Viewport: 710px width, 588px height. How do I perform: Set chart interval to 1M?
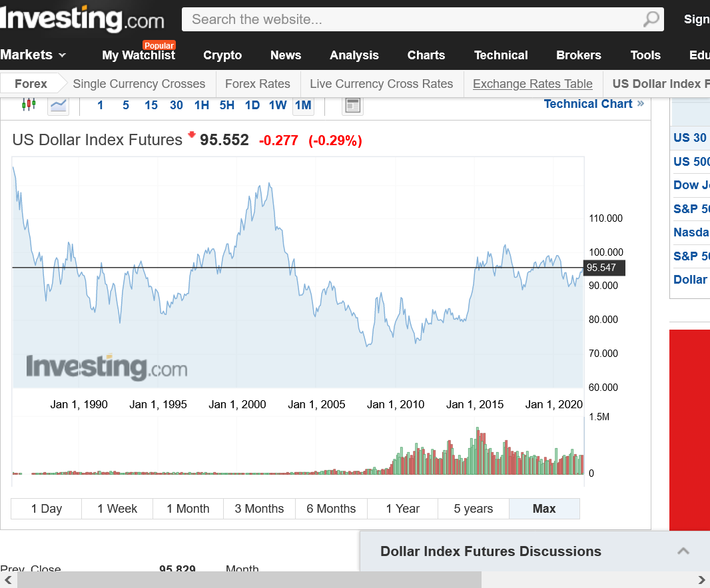coord(303,105)
